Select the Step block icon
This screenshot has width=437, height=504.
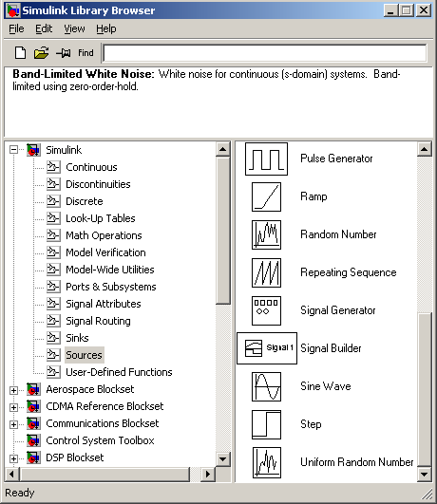266,424
